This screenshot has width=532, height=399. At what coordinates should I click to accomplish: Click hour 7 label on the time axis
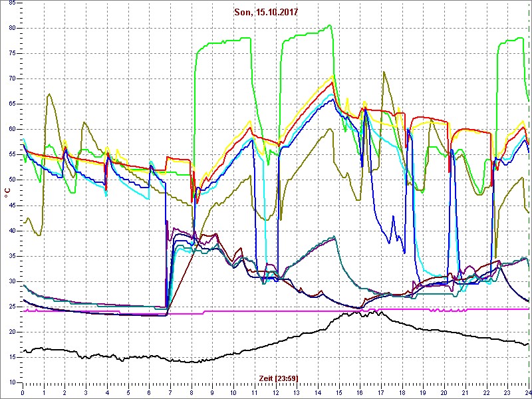170,393
